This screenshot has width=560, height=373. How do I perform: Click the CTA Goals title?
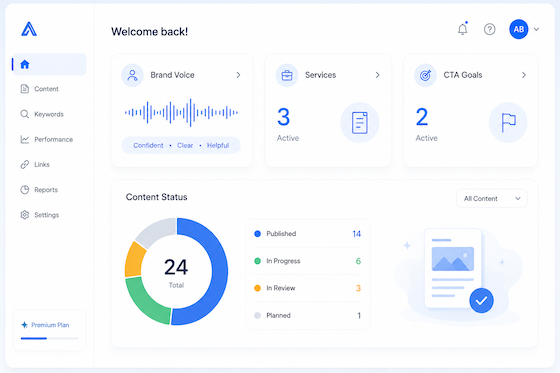(x=463, y=75)
